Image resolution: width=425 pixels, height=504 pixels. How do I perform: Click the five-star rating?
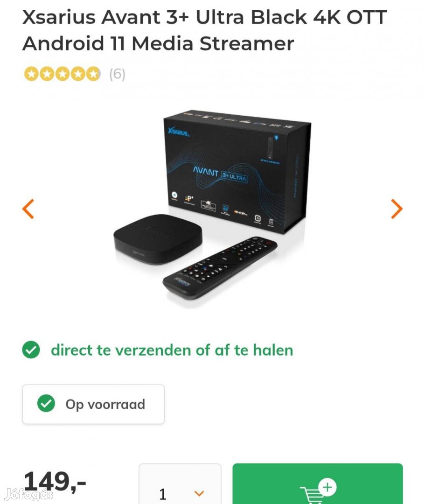tap(63, 74)
